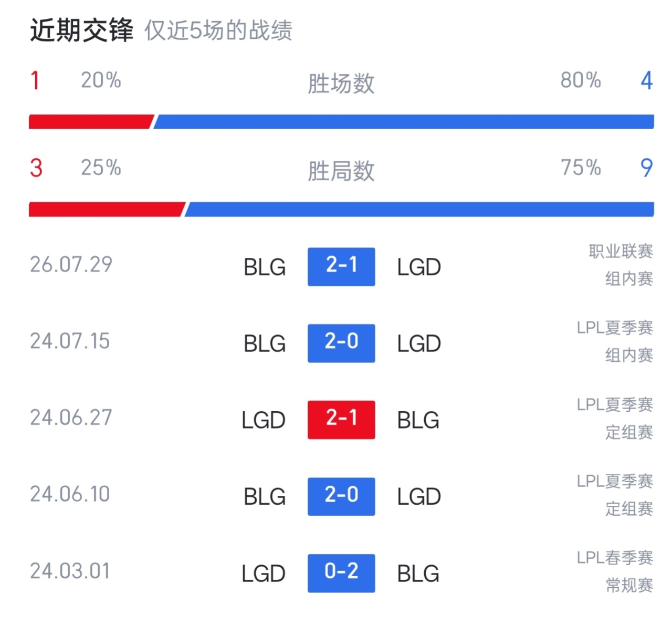Click the blue win-count bar segment

[x=404, y=121]
